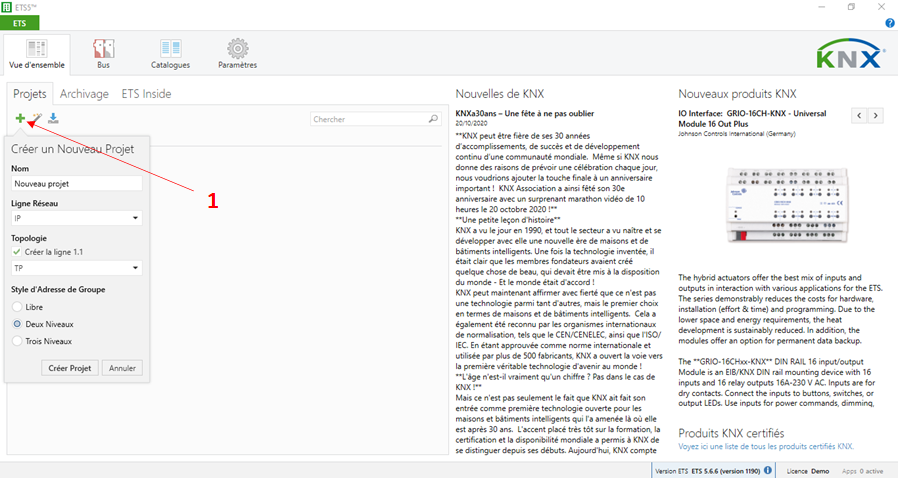Select the Deux Niveaux radio button
This screenshot has width=902, height=479.
[x=17, y=324]
